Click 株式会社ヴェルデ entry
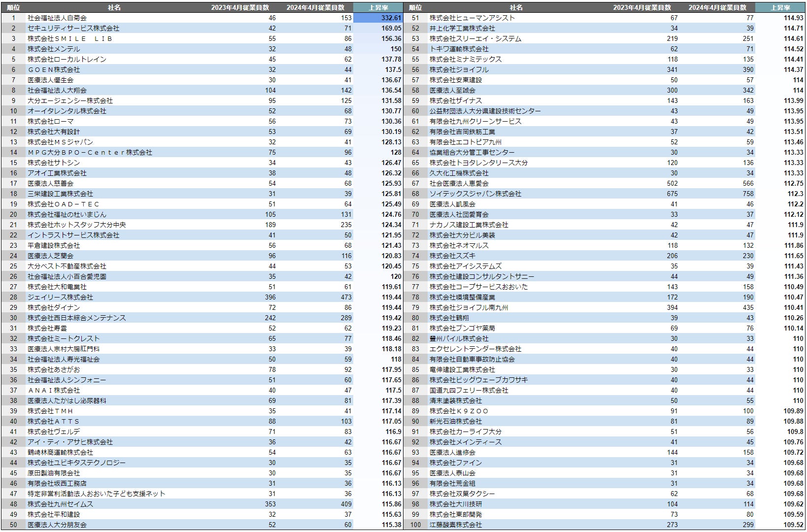This screenshot has width=807, height=532. [x=54, y=432]
